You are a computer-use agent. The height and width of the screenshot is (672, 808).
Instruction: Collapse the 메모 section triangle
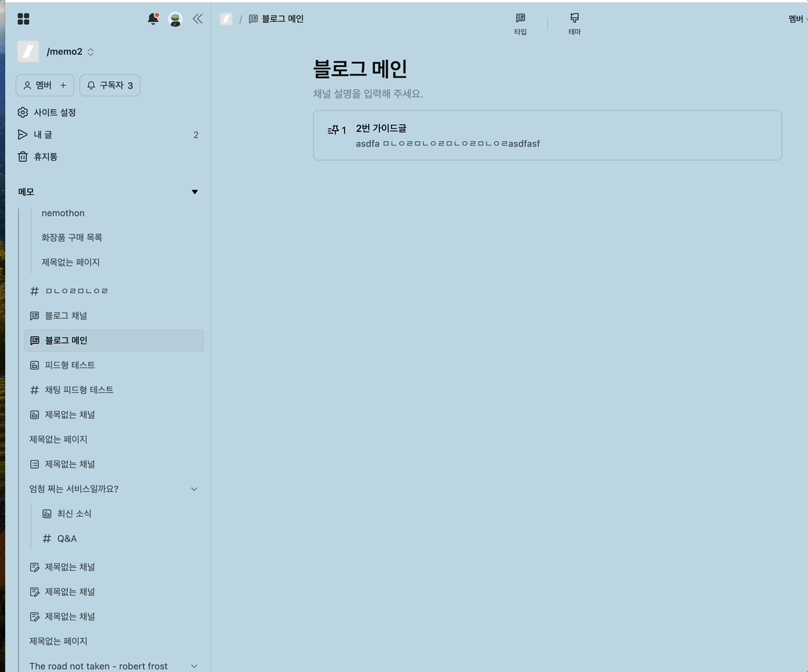pyautogui.click(x=194, y=192)
